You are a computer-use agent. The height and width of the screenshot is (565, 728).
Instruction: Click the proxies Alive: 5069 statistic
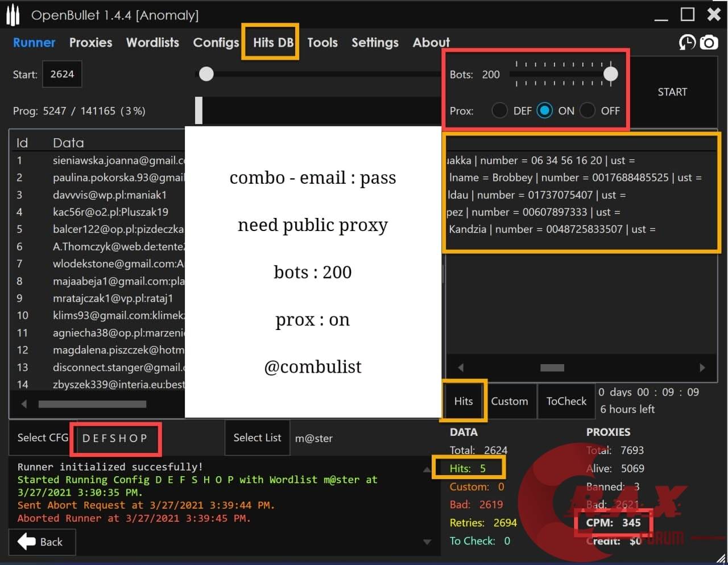(615, 468)
